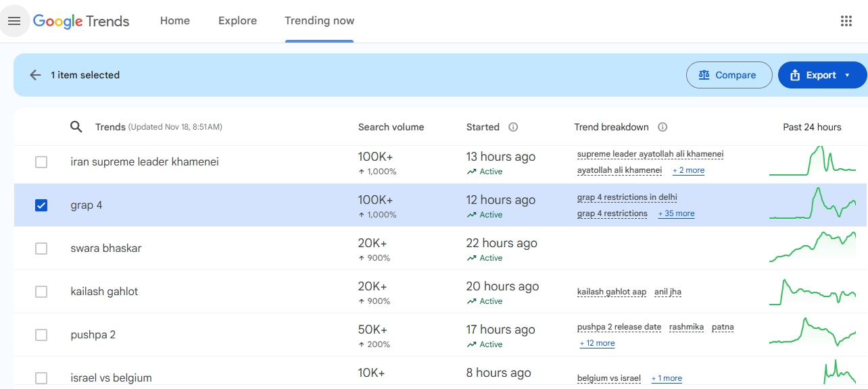This screenshot has width=868, height=389.
Task: Expand +2 more for the khamenei trend
Action: 688,170
